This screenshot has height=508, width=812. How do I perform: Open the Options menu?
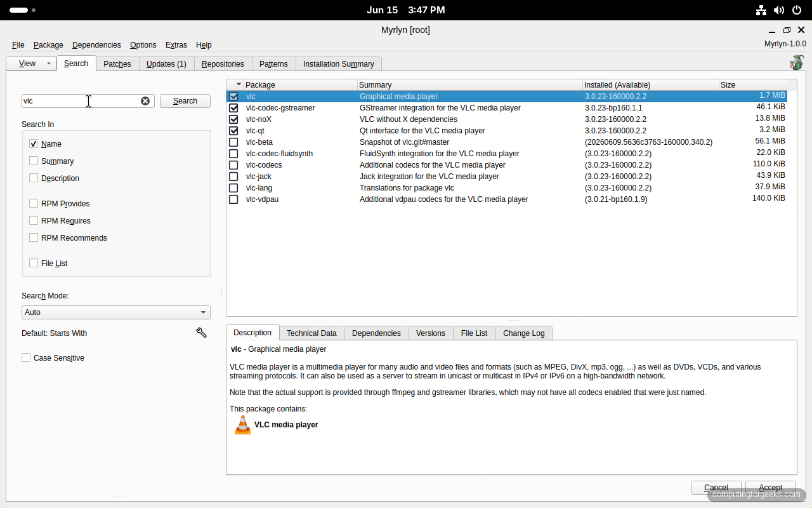143,45
